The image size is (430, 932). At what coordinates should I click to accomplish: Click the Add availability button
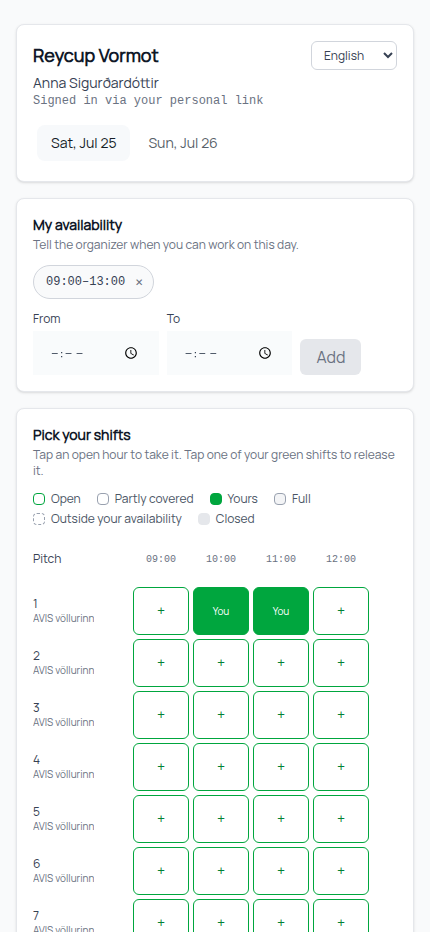pyautogui.click(x=330, y=357)
